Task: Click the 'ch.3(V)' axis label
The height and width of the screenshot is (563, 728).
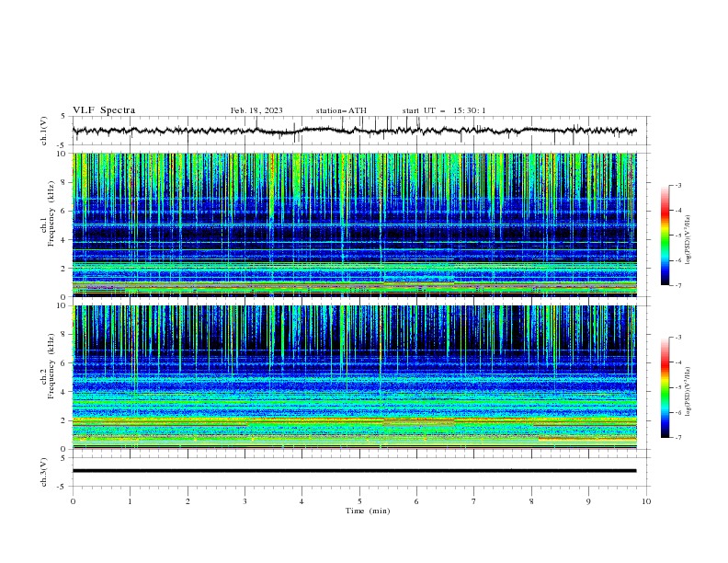Action: [x=44, y=472]
